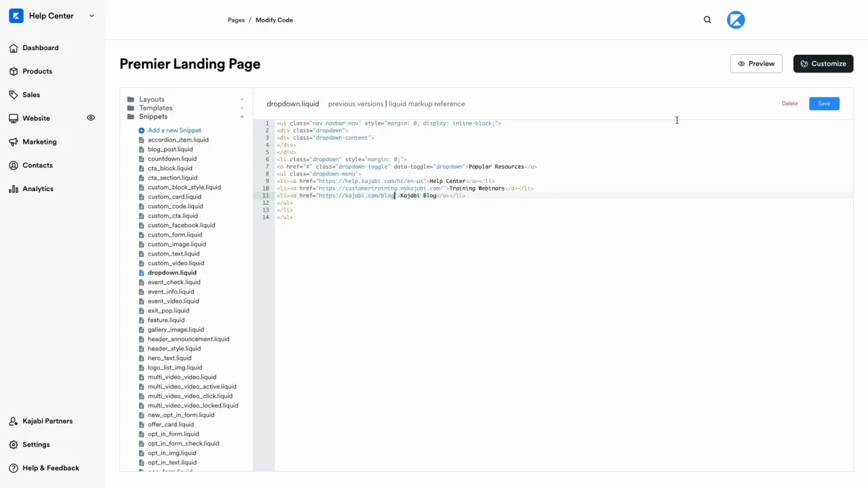Expand the Layouts folder arrow
The width and height of the screenshot is (868, 488).
pyautogui.click(x=241, y=100)
